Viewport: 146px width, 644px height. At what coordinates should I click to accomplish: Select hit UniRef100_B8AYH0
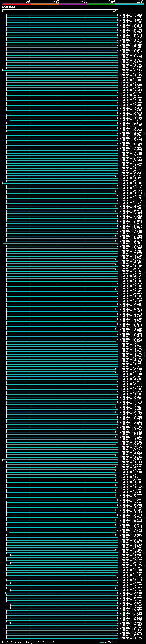pos(131,85)
